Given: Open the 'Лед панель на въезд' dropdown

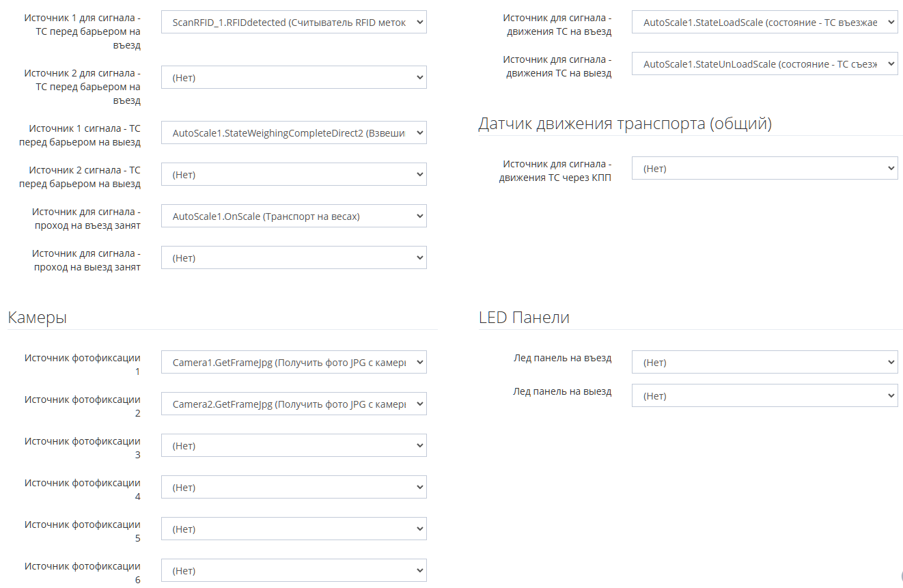Looking at the screenshot, I should 764,363.
